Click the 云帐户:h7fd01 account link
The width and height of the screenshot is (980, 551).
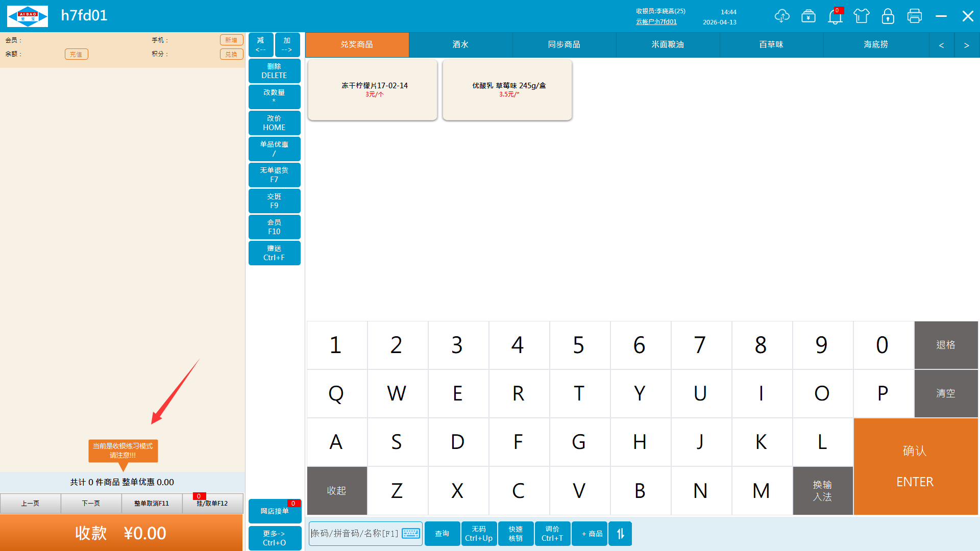point(656,22)
